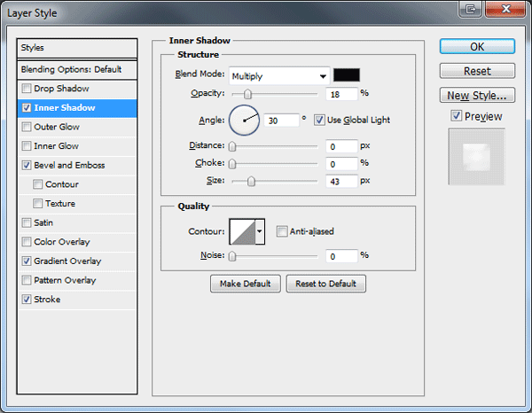
Task: Uncheck the Gradient Overlay checkbox
Action: 27,261
